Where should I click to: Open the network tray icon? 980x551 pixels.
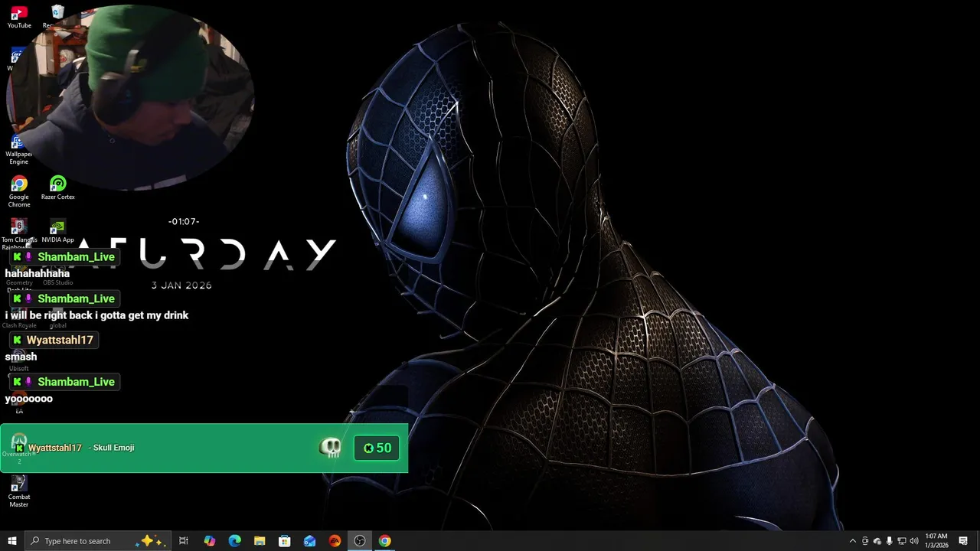[x=902, y=541]
